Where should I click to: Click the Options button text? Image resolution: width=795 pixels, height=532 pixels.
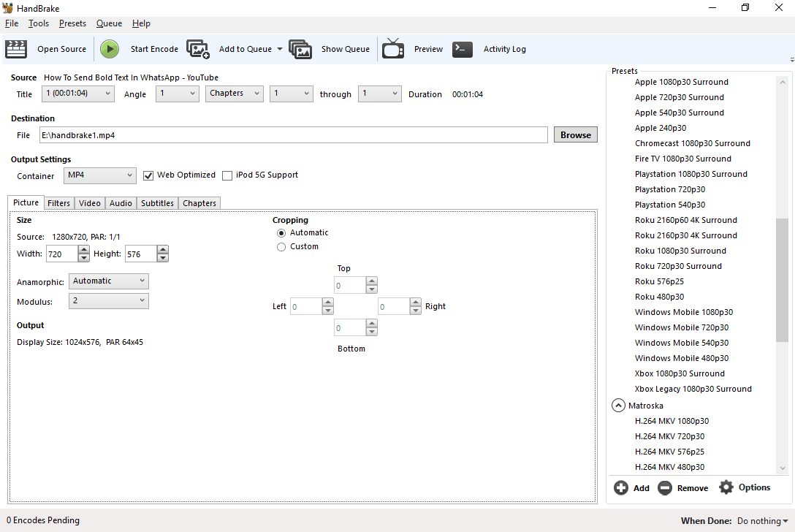point(754,487)
